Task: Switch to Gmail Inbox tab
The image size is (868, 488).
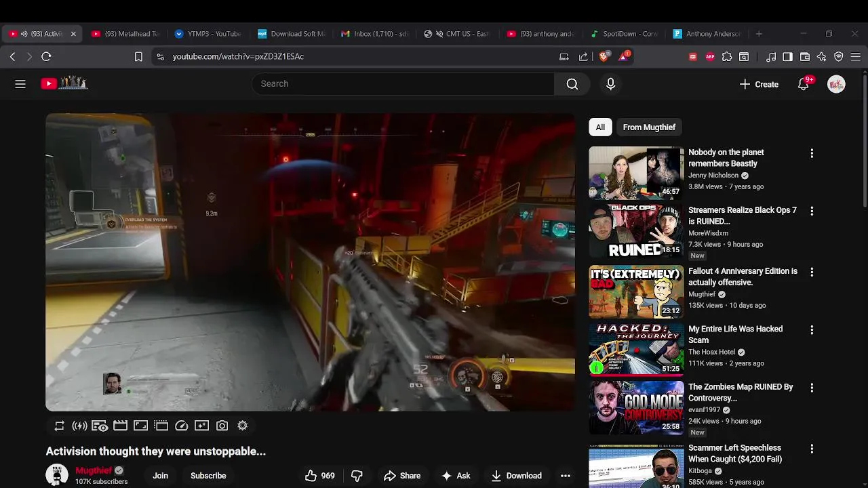Action: (x=375, y=34)
